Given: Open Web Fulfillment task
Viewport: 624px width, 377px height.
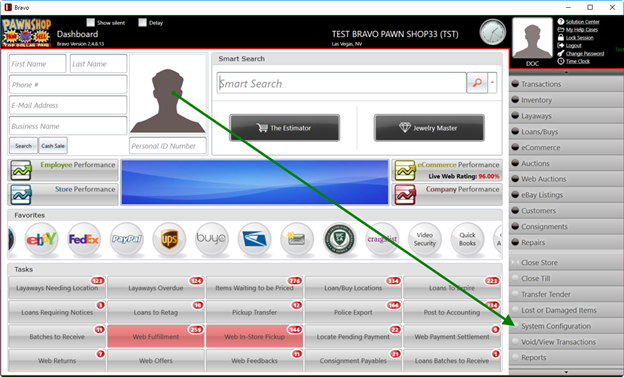Looking at the screenshot, I should coord(156,336).
